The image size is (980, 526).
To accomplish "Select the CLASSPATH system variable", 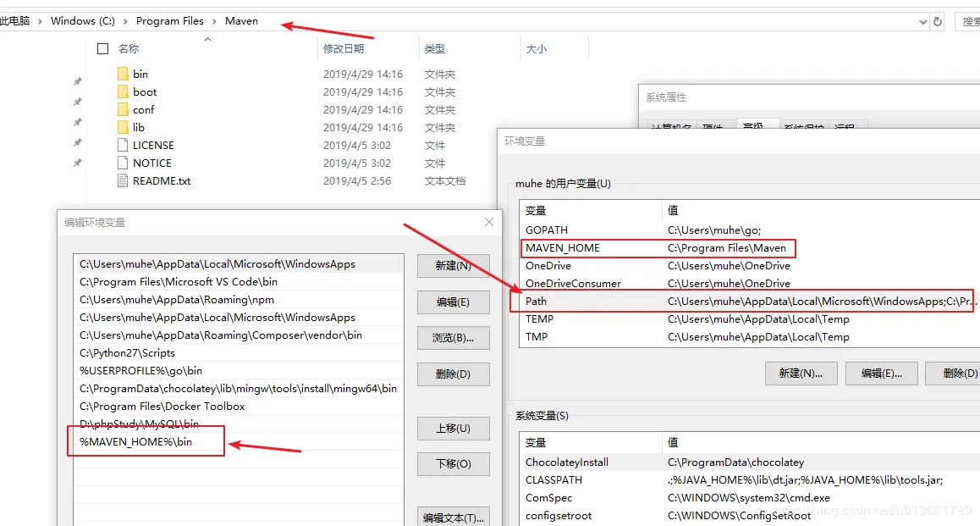I will pos(749,480).
